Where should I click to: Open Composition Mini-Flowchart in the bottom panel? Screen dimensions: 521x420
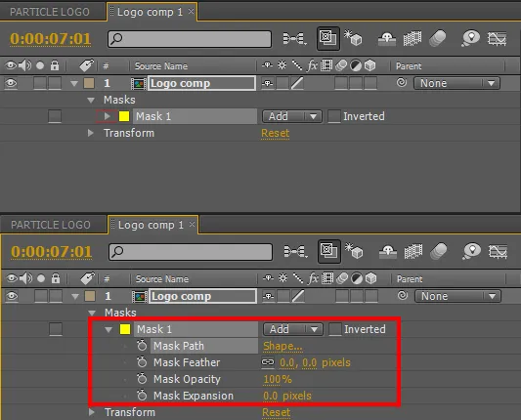coord(295,251)
